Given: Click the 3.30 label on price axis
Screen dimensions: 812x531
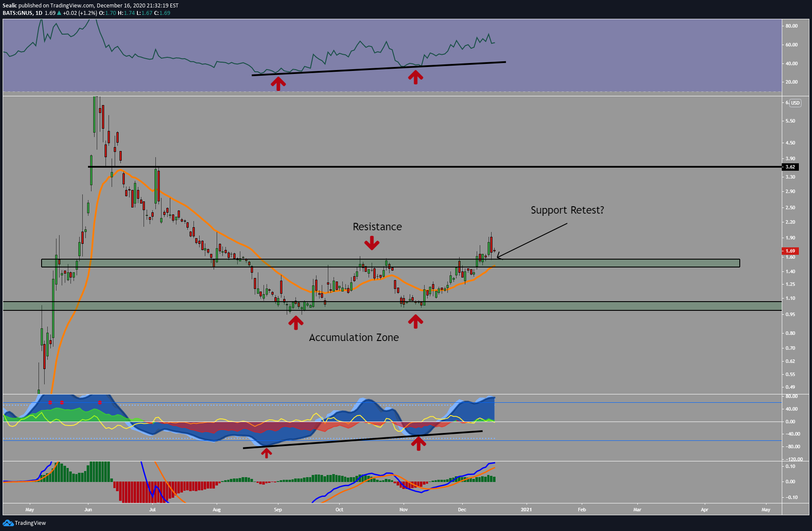Looking at the screenshot, I should click(790, 177).
